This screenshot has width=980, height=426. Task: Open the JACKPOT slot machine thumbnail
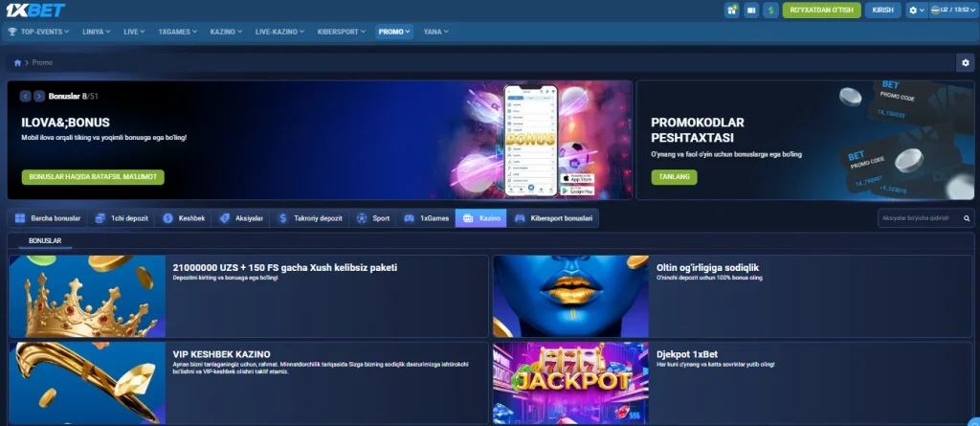click(570, 384)
